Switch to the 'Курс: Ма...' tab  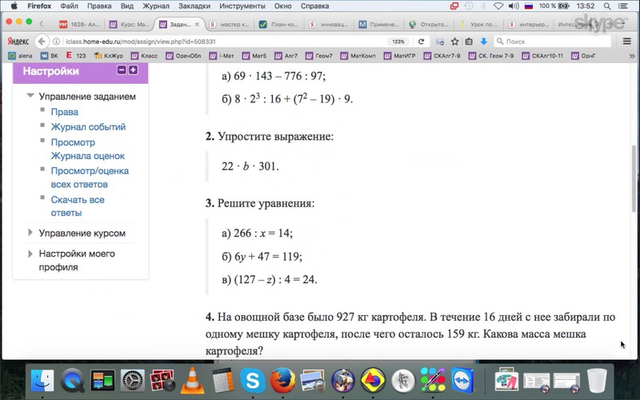130,24
